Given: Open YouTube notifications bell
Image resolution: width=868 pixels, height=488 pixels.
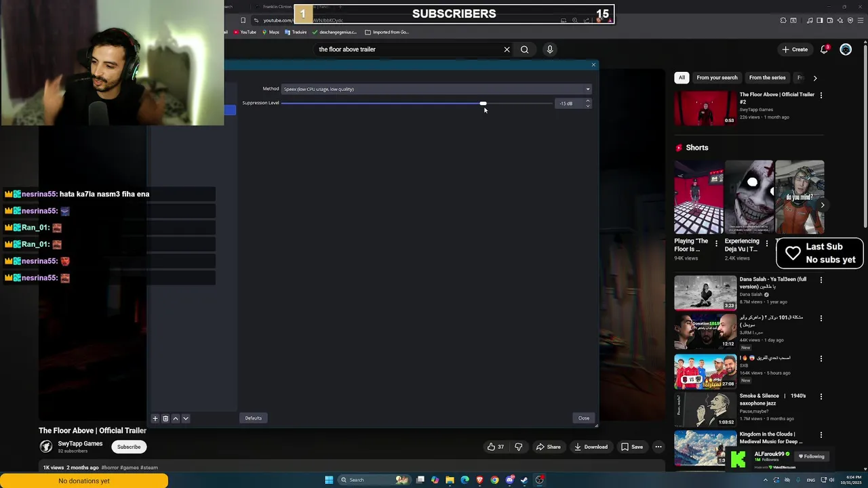Looking at the screenshot, I should [x=825, y=49].
